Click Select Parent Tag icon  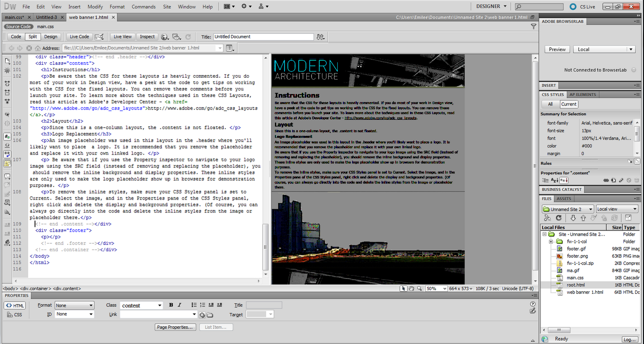[x=7, y=115]
